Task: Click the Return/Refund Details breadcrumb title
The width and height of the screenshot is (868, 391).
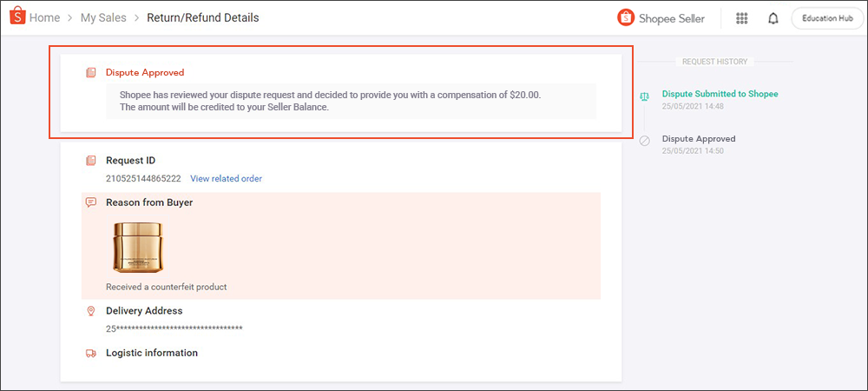Action: point(202,18)
